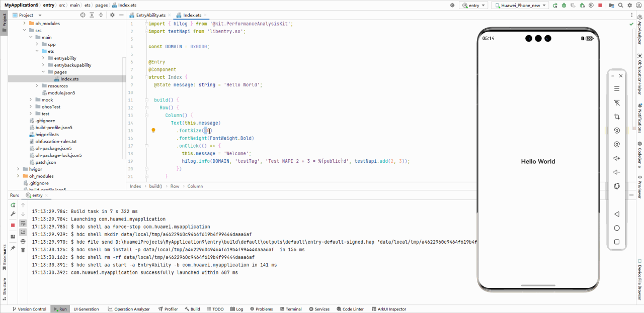Image resolution: width=644 pixels, height=313 pixels.
Task: Toggle scroll to end in Run console
Action: click(x=23, y=232)
